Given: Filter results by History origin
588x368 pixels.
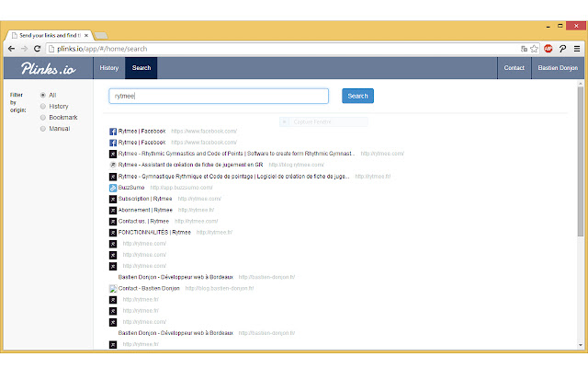Looking at the screenshot, I should pyautogui.click(x=43, y=107).
